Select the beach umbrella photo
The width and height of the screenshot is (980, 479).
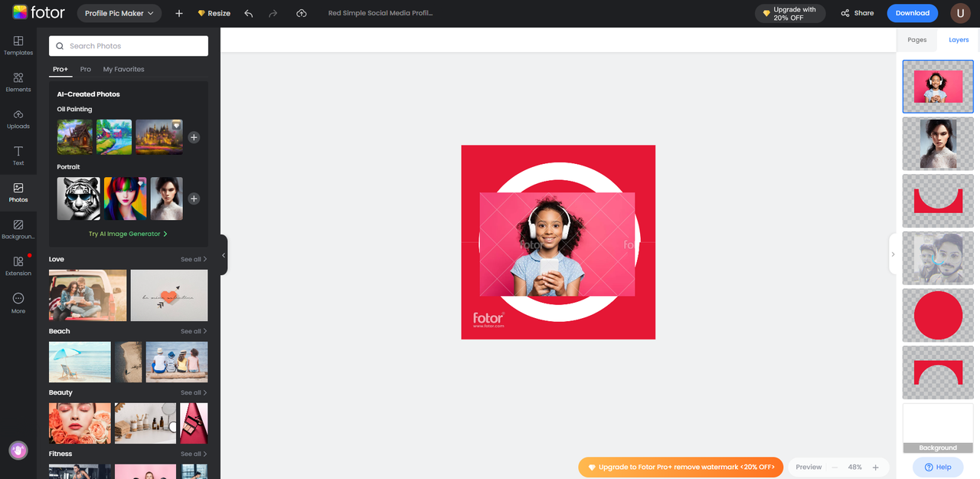(x=80, y=362)
